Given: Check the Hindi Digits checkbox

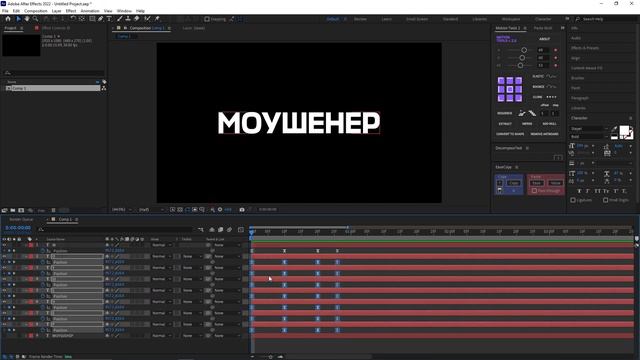Looking at the screenshot, I should [x=606, y=200].
